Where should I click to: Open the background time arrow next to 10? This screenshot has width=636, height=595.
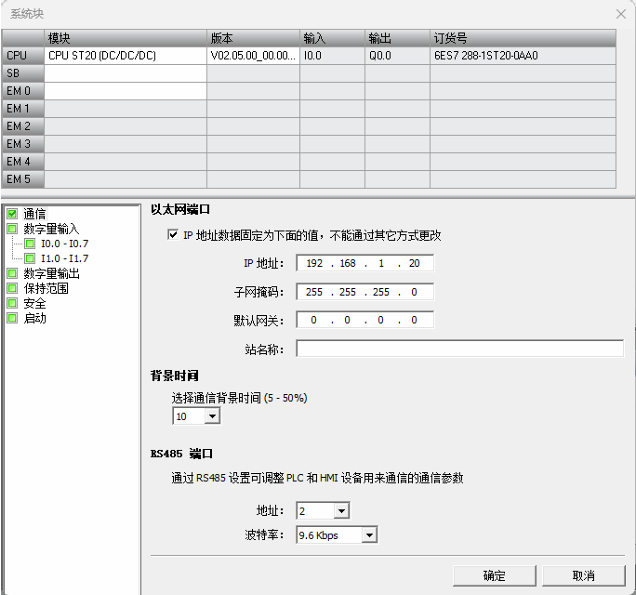click(x=212, y=416)
